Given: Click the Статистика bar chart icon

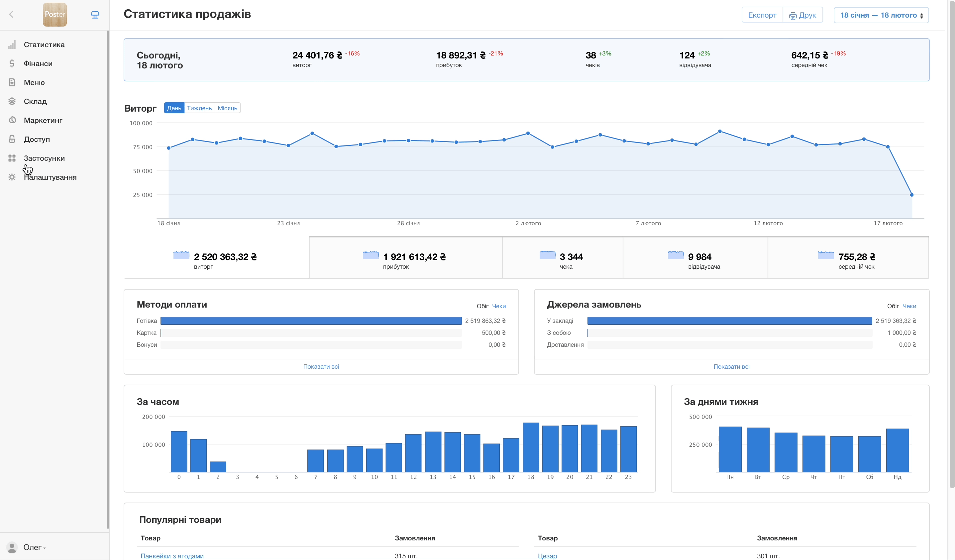Looking at the screenshot, I should tap(12, 45).
